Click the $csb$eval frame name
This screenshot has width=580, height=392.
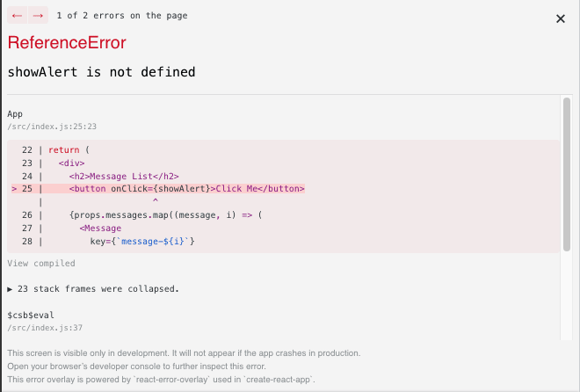(31, 315)
